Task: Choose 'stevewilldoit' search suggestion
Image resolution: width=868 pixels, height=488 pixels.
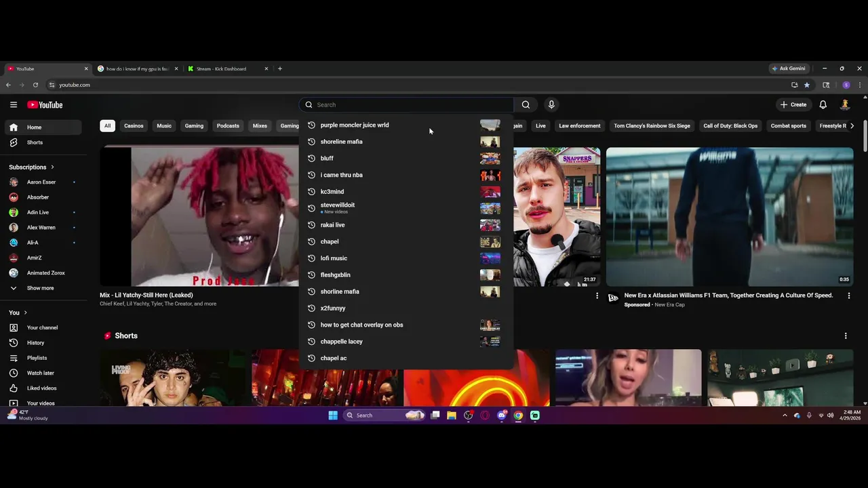Action: (406, 208)
